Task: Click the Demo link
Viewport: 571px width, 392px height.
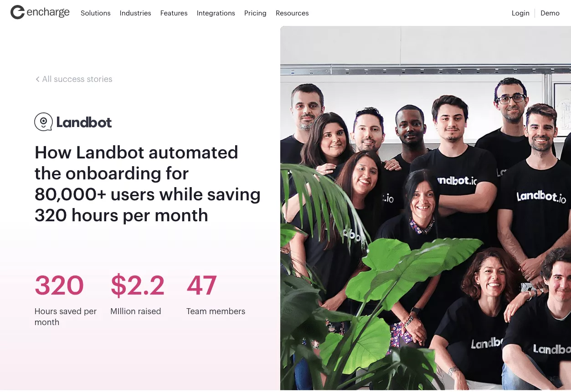Action: 550,13
